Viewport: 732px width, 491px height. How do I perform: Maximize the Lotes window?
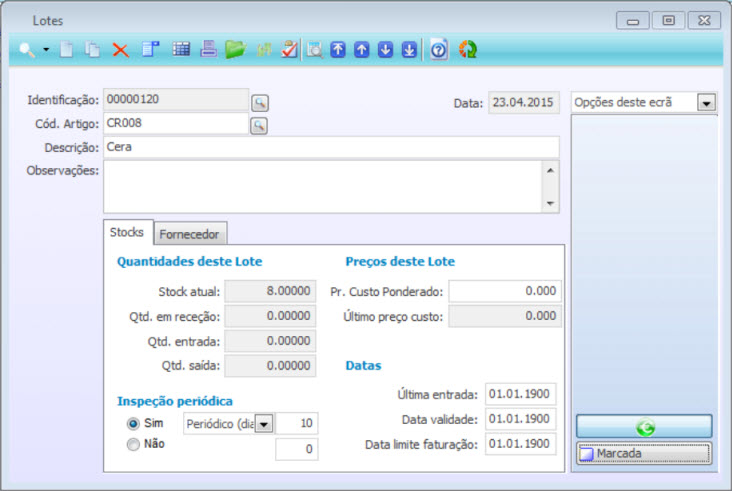click(x=669, y=21)
